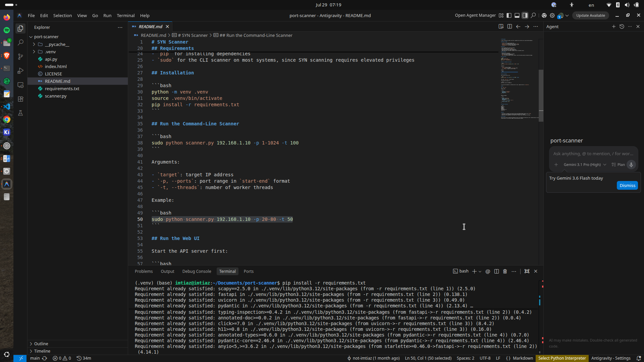Toggle the primary sidebar layout button
Viewport: 644px width, 362px height.
pyautogui.click(x=509, y=15)
